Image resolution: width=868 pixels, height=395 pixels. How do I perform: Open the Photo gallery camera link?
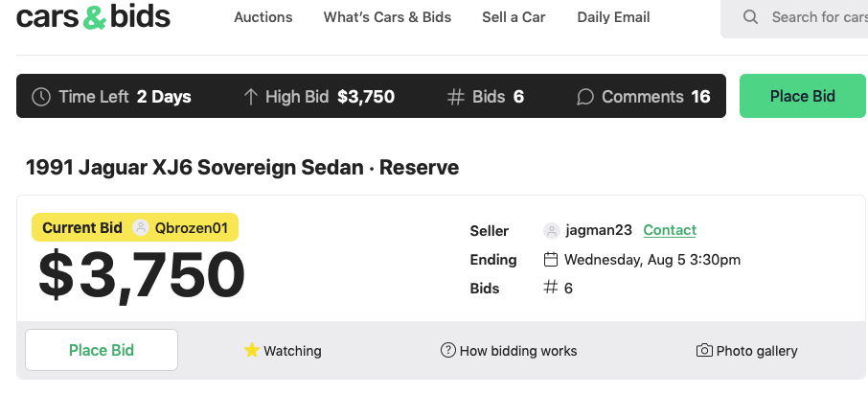point(746,351)
